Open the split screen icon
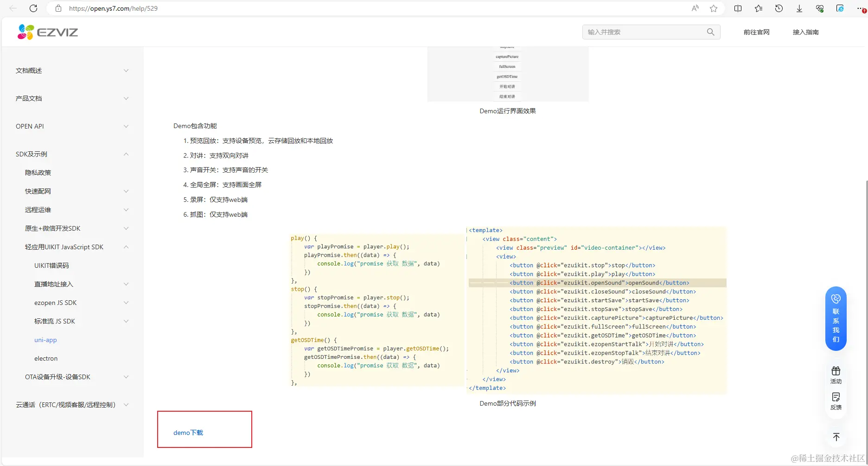The height and width of the screenshot is (466, 868). (738, 8)
